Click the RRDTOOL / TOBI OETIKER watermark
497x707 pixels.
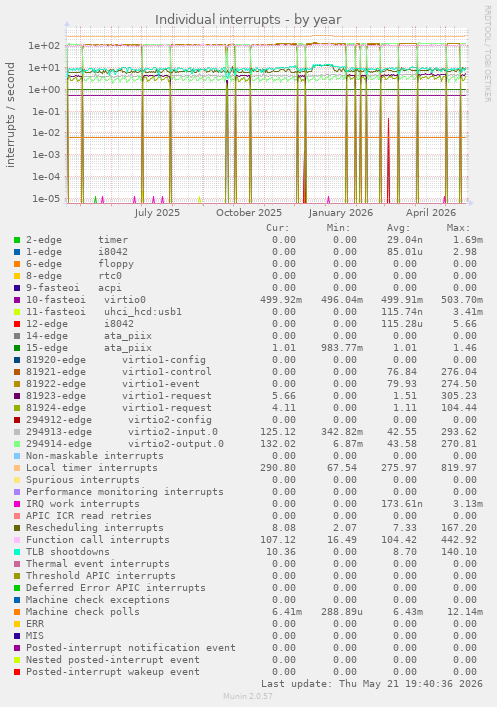click(488, 54)
